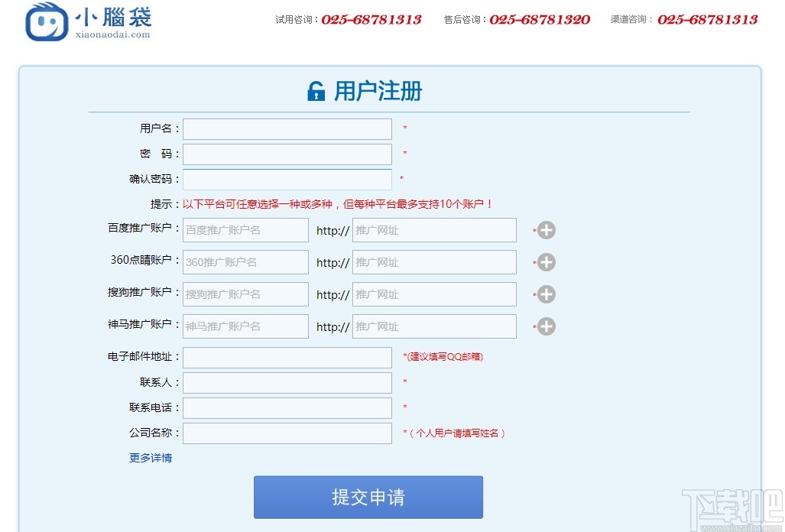Click the plus icon in the 神马推广账户 row
The width and height of the screenshot is (785, 532).
point(546,326)
